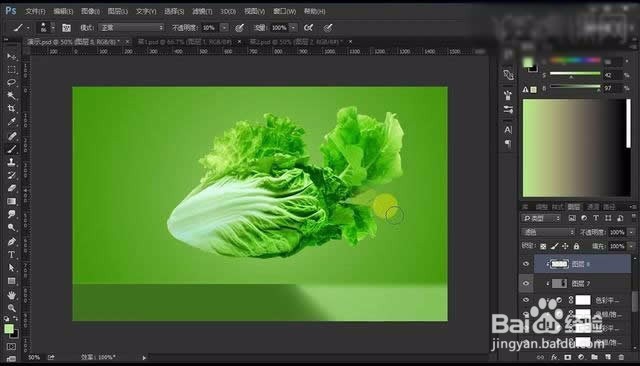Screen dimensions: 640x366
Task: Hide 图层 7 layer visibility
Action: click(526, 283)
